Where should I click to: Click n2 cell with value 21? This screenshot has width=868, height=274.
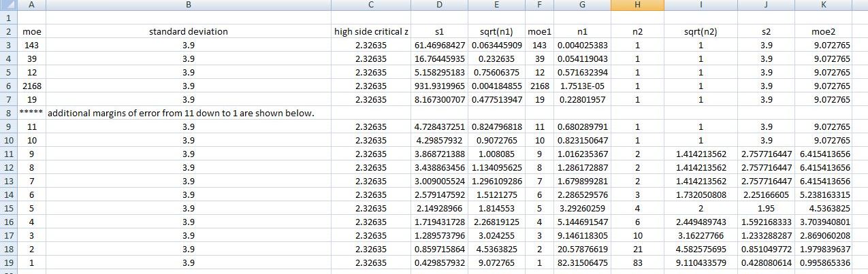tap(637, 249)
